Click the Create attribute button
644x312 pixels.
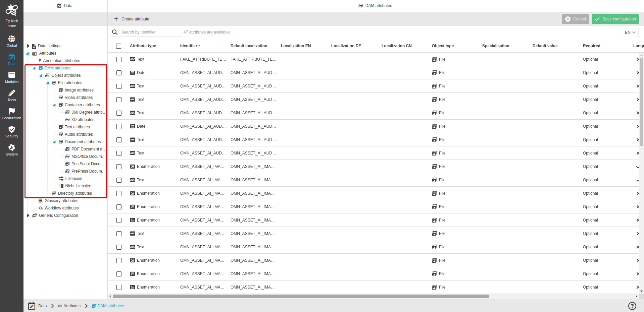click(x=131, y=19)
